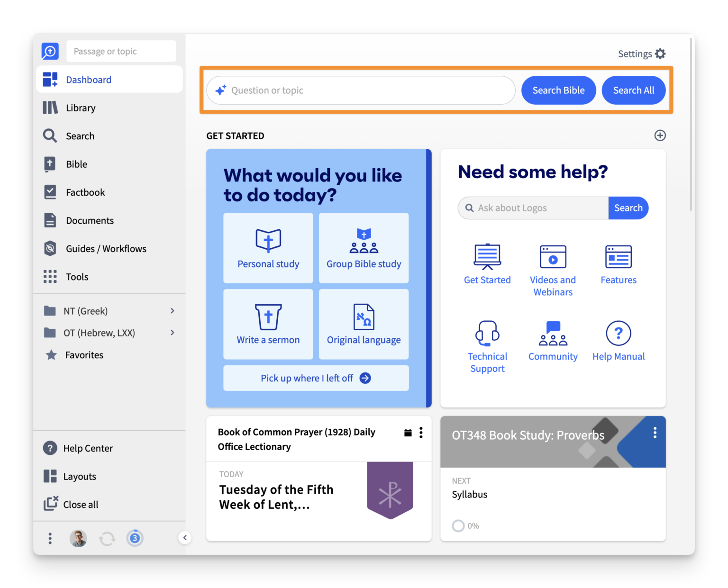Open the three-dot menu on OT348 Book Study
728x588 pixels.
coord(655,432)
